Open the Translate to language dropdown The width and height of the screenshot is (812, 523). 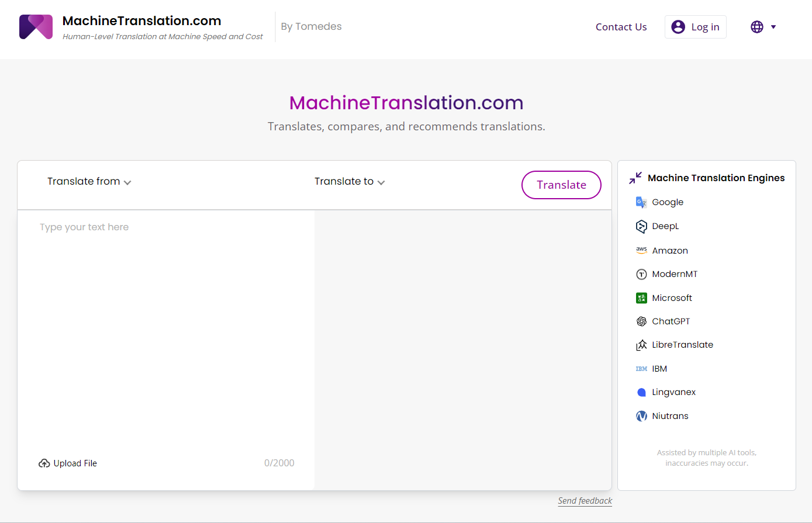coord(350,182)
